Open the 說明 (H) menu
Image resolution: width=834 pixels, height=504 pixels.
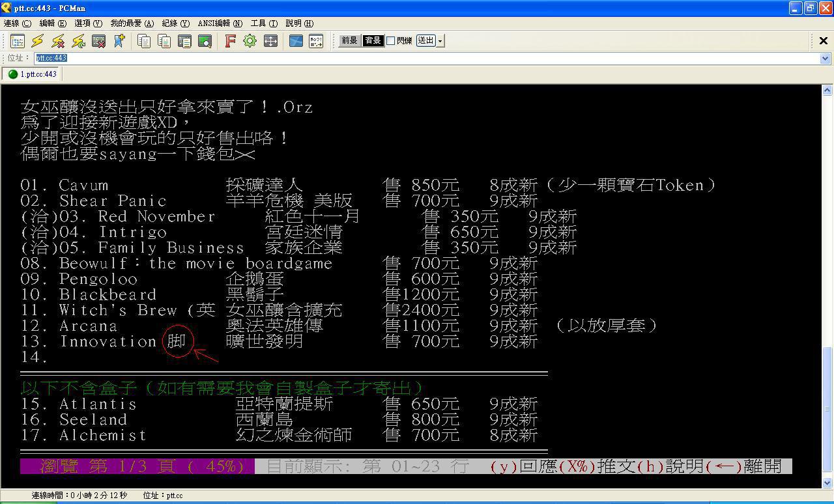(299, 23)
